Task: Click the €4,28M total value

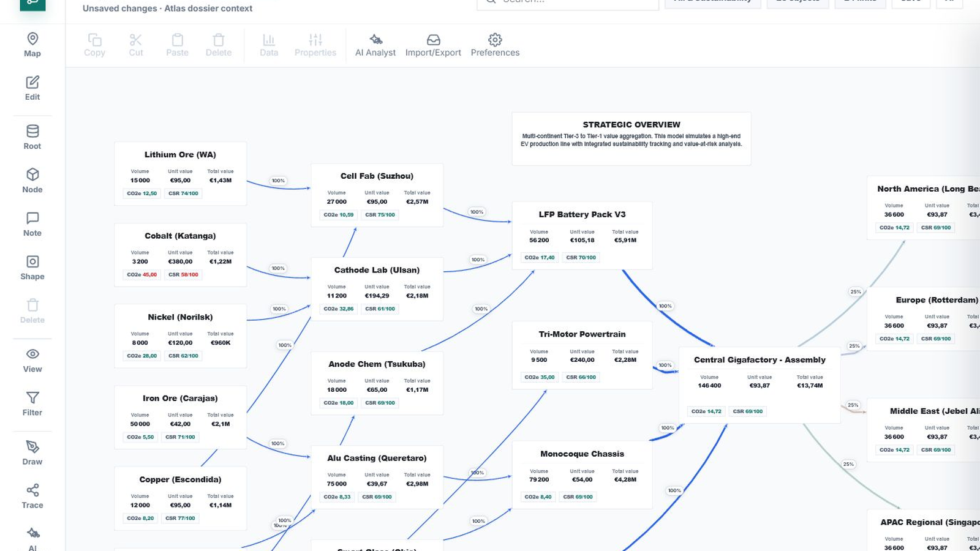Action: [625, 480]
